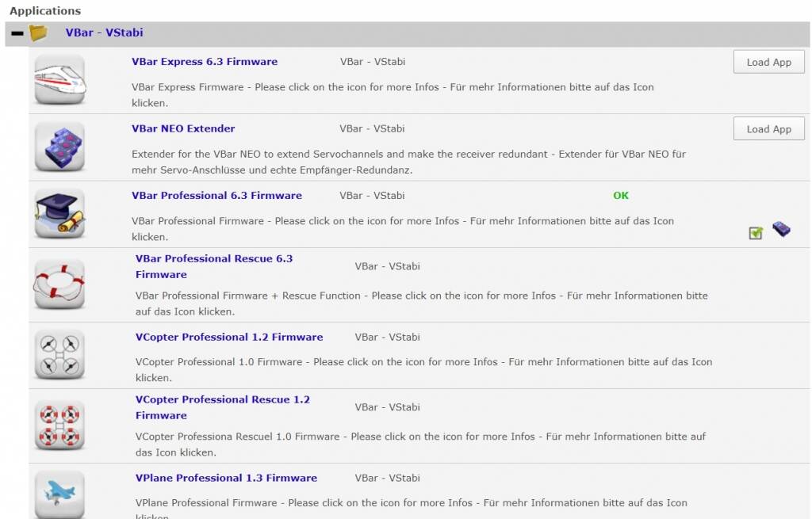Click the VCopter Professiona Rescuel description text
Screen dimensions: 812x519
pos(420,444)
